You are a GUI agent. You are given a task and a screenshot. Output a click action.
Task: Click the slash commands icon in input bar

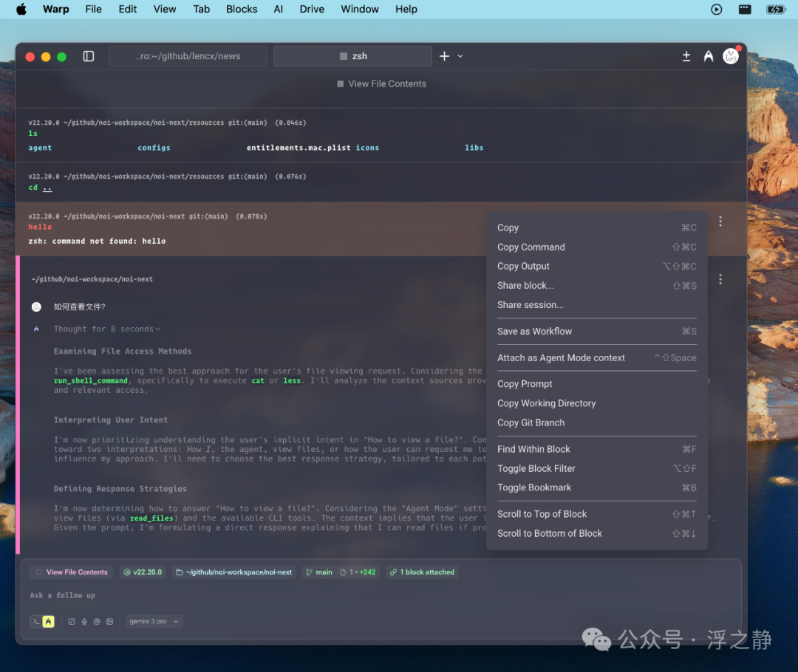(72, 622)
